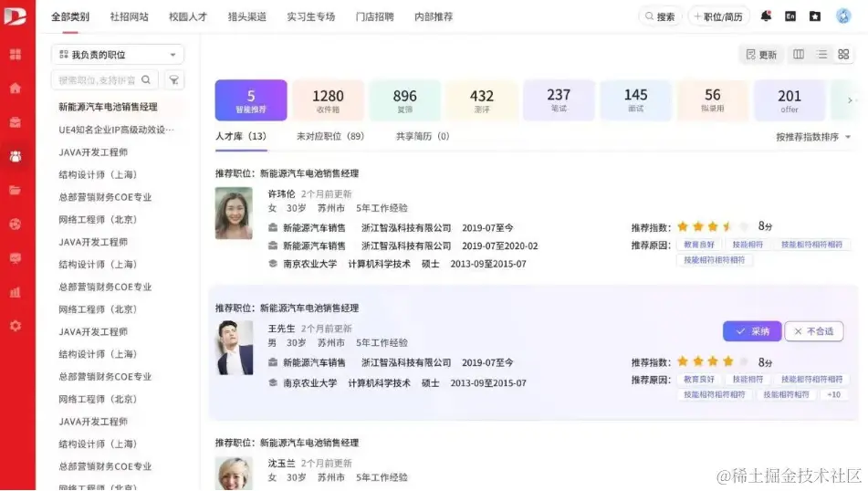Open the briefcase jobs icon in sidebar
868x491 pixels.
pos(16,122)
